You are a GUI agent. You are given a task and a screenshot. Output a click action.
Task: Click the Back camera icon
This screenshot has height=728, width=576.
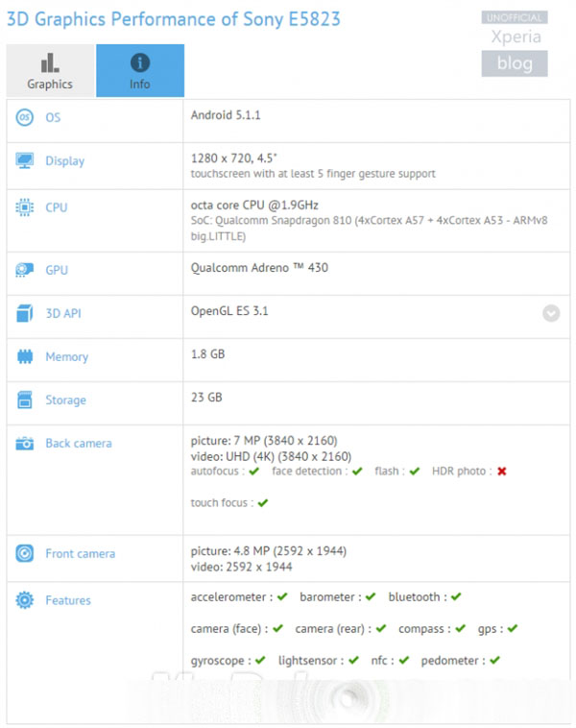(x=25, y=444)
